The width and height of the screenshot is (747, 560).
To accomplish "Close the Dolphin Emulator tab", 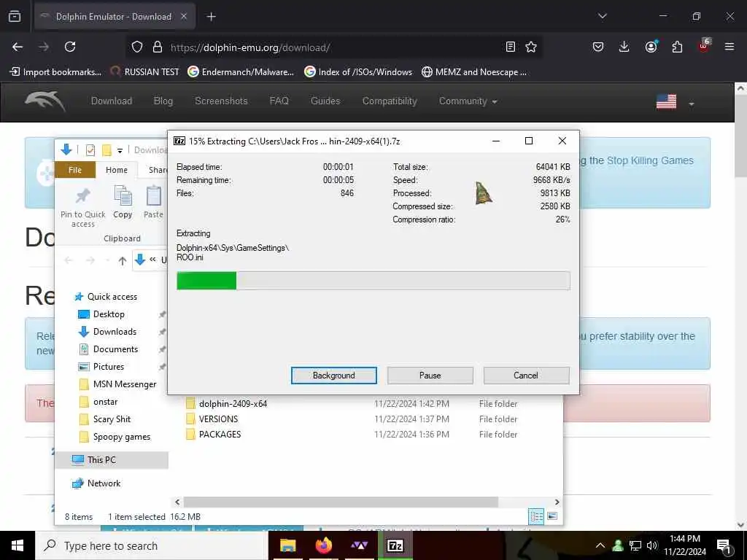I will [x=184, y=17].
